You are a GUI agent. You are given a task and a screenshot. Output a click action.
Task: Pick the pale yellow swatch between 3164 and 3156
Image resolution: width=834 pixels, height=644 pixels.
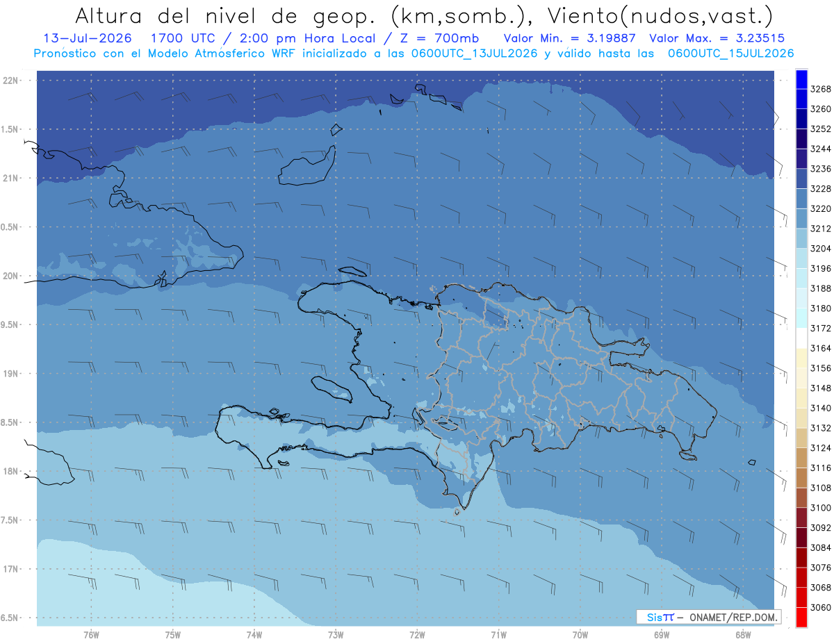pos(801,358)
